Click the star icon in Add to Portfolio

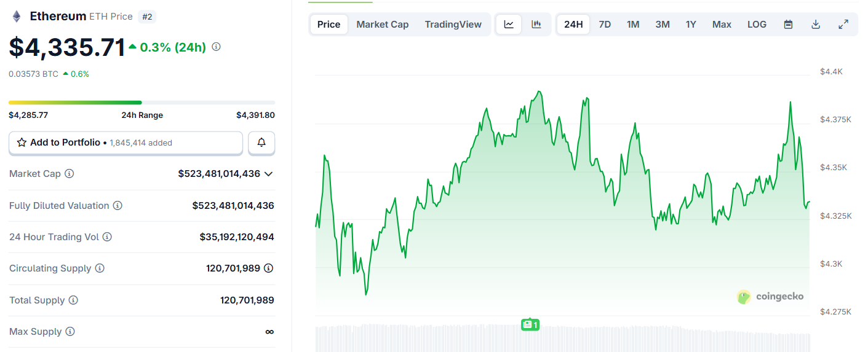[22, 143]
